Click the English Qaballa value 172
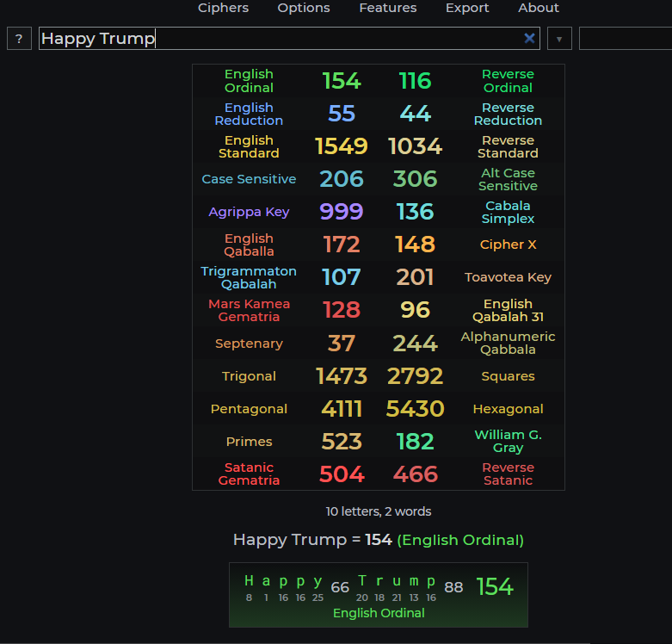 [342, 245]
